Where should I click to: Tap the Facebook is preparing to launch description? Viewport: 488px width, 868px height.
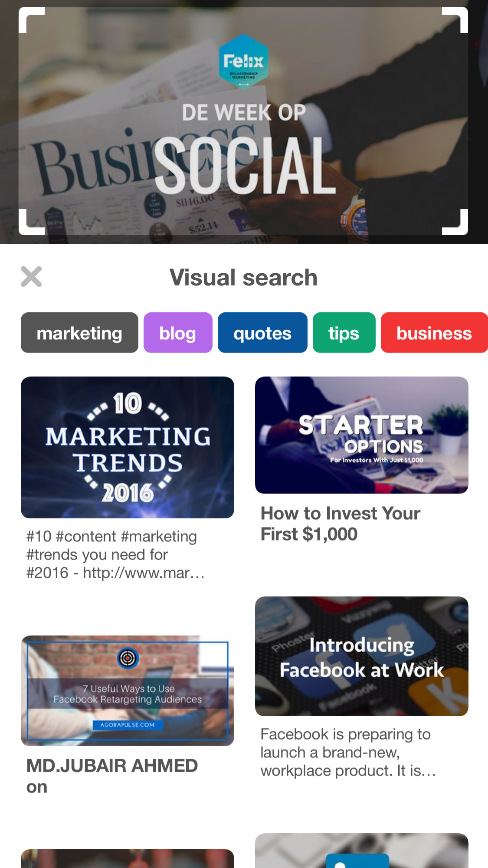348,752
